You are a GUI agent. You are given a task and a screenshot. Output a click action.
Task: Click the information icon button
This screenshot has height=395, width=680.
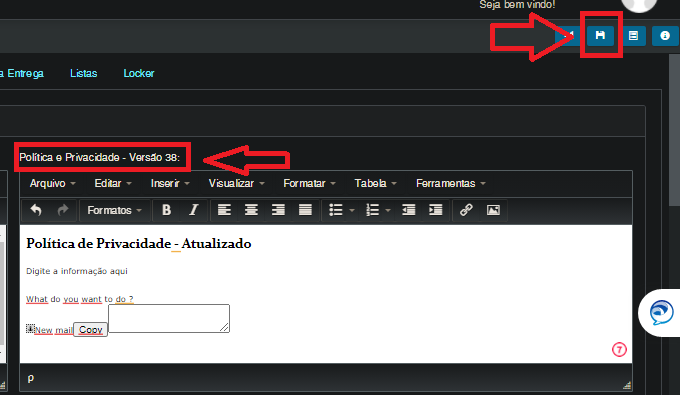(665, 36)
